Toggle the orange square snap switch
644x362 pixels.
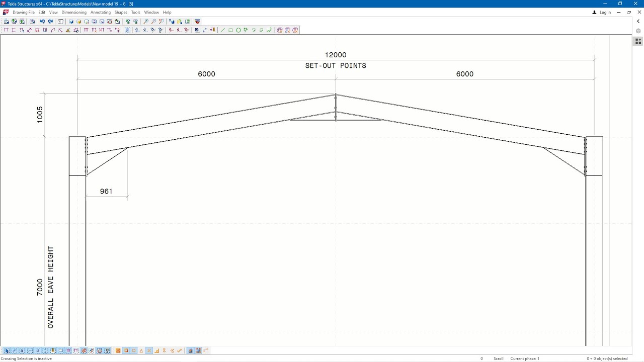point(126,350)
